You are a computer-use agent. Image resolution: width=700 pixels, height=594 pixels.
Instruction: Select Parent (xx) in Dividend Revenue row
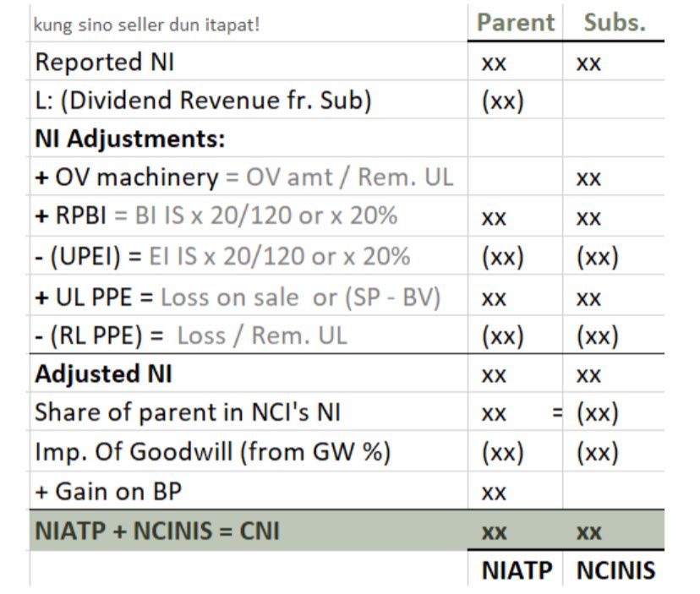point(515,101)
